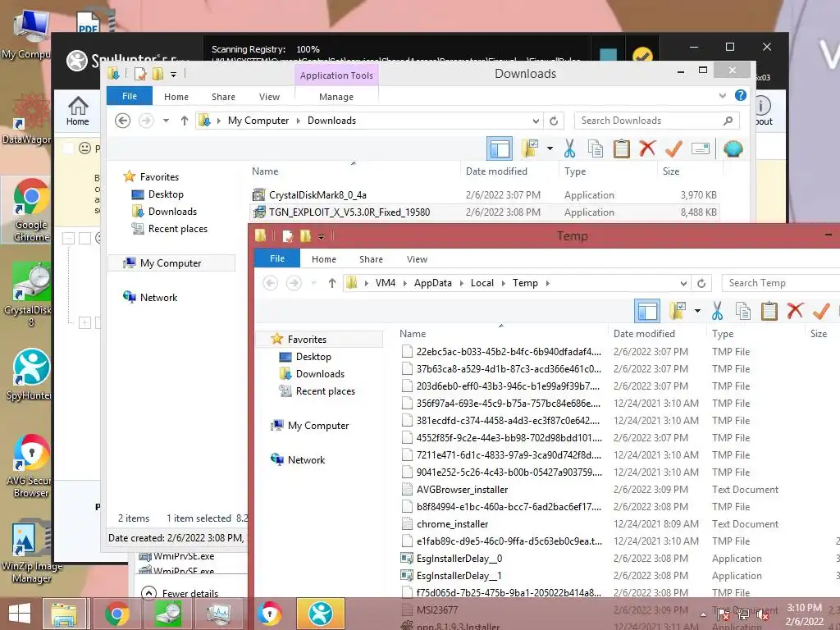Click shell globe icon in Downloads toolbar
Viewport: 840px width, 630px height.
click(733, 148)
